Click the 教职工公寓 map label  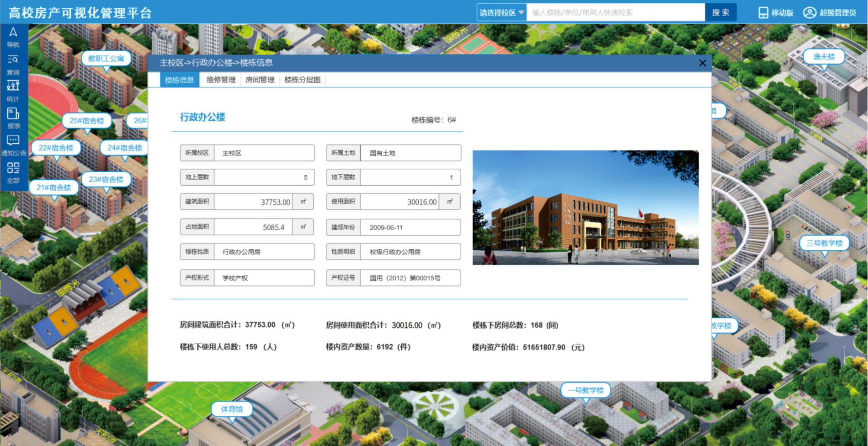(x=106, y=59)
